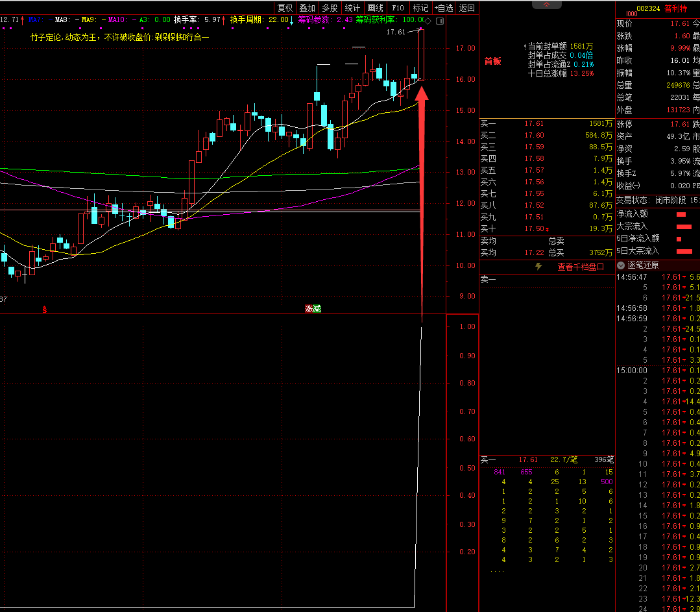
Task: Click the 复权 toolbar button
Action: coord(285,8)
